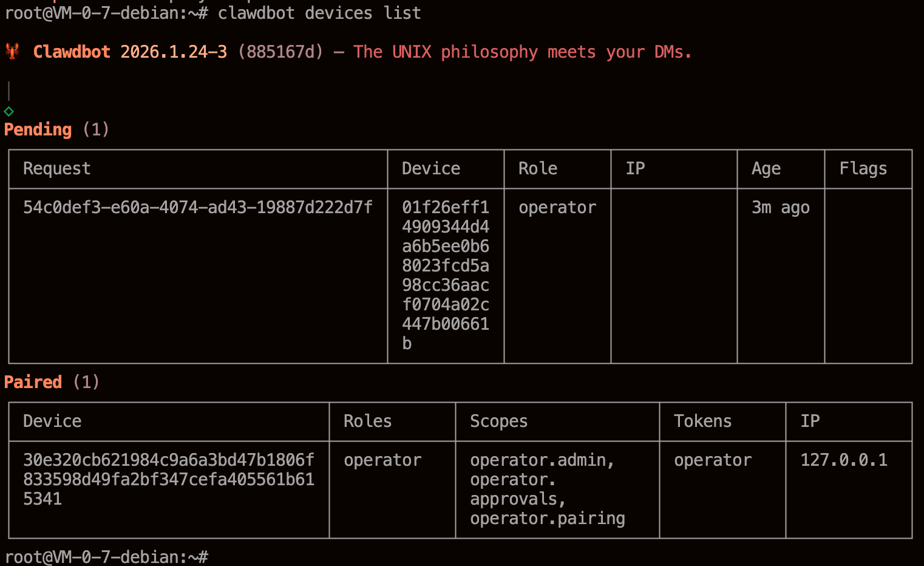
Task: Click the Pending section heading
Action: point(38,129)
